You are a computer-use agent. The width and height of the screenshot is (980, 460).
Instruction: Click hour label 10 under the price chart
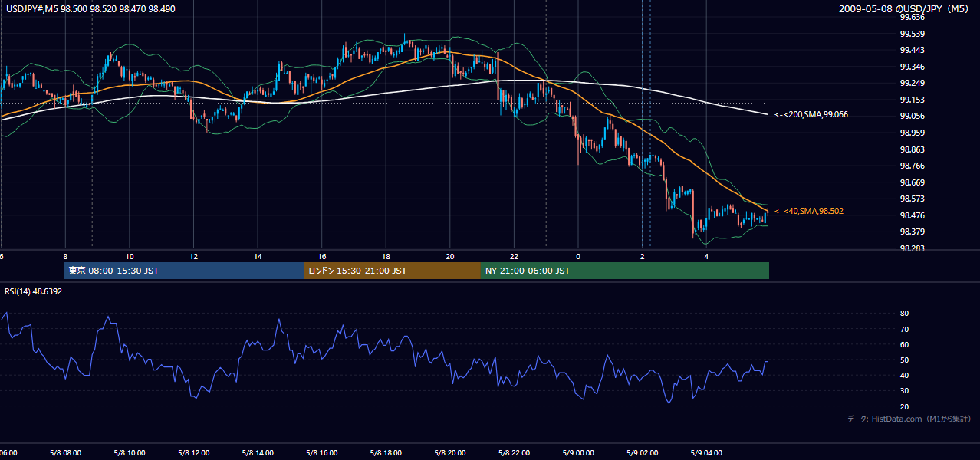130,256
